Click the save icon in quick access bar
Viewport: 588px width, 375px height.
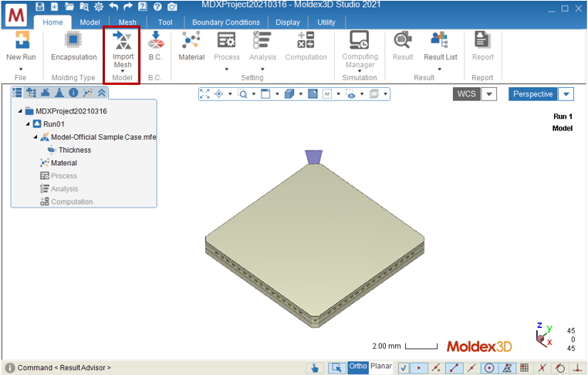tap(40, 6)
